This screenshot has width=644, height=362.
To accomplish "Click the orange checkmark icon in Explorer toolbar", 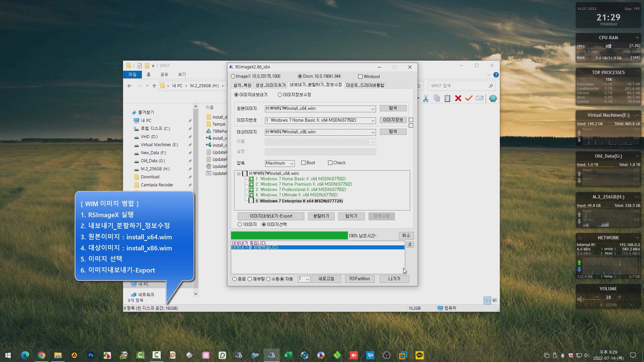I will click(x=469, y=98).
